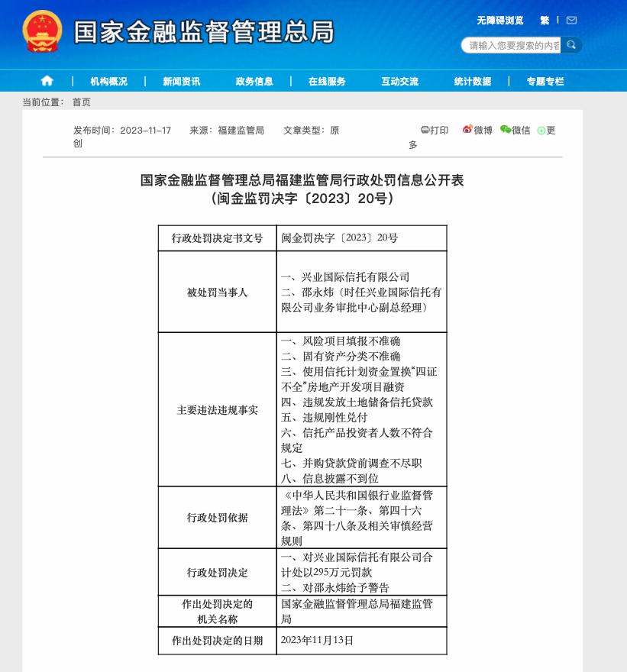Click the article title heading
The height and width of the screenshot is (672, 627).
tap(302, 189)
